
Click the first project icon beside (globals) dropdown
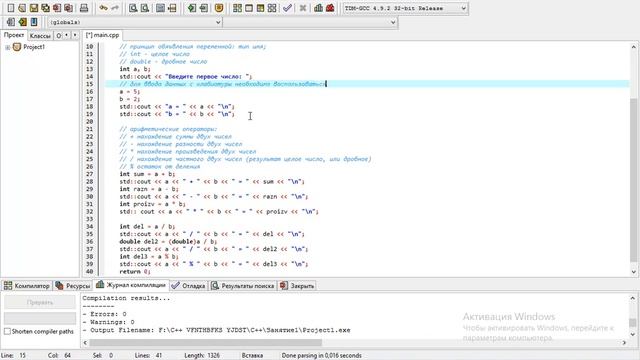click(11, 22)
